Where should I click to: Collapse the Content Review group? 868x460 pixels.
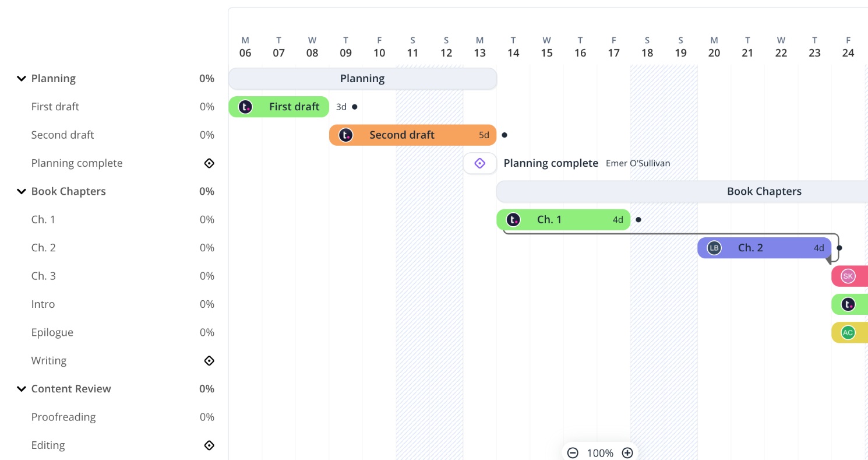(x=22, y=389)
